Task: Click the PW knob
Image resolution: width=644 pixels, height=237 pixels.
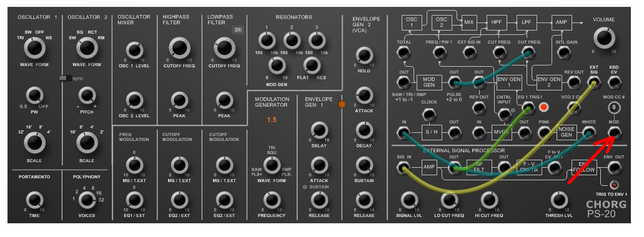Action: pos(34,95)
